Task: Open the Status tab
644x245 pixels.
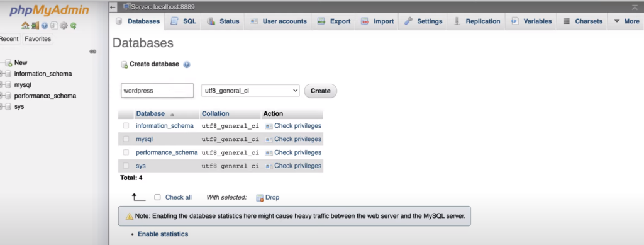Action: pos(223,21)
